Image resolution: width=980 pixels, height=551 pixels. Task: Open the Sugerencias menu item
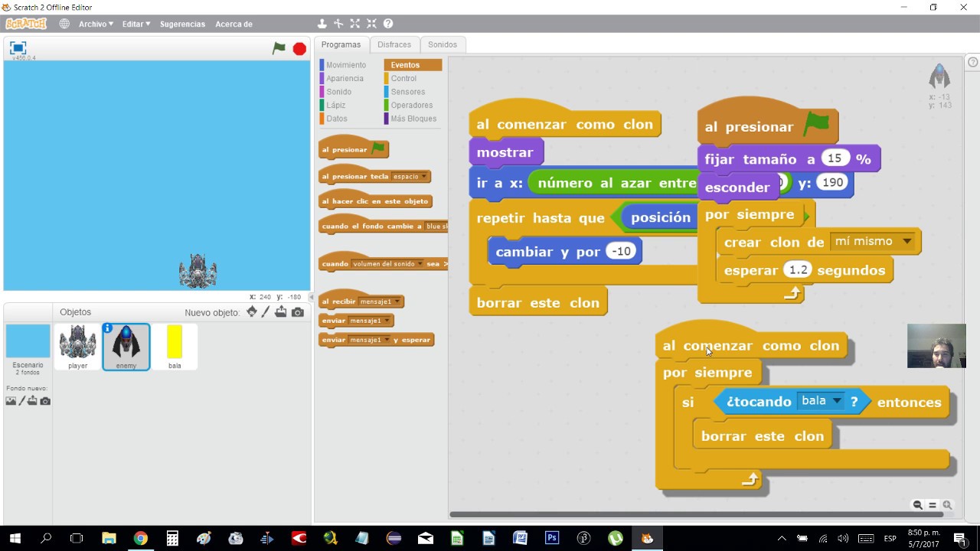click(x=182, y=24)
